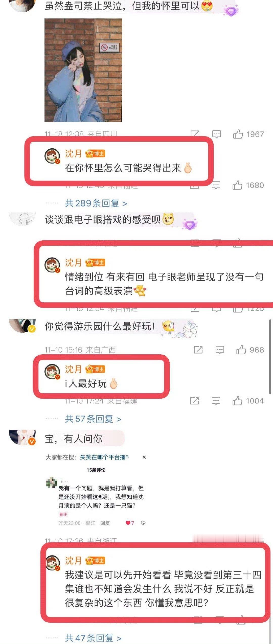Open 沈月's avatar on 电子眼老师 reply
Screen dimensions: 273x644
[x=52, y=265]
